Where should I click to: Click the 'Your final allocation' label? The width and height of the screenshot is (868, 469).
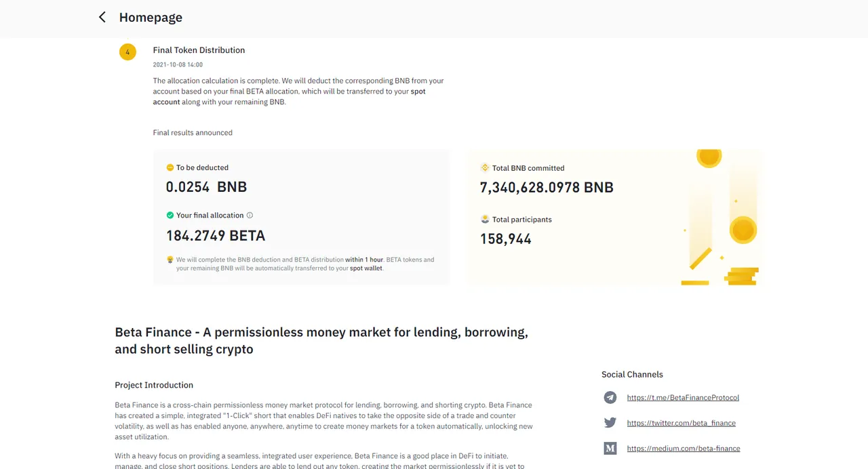210,216
